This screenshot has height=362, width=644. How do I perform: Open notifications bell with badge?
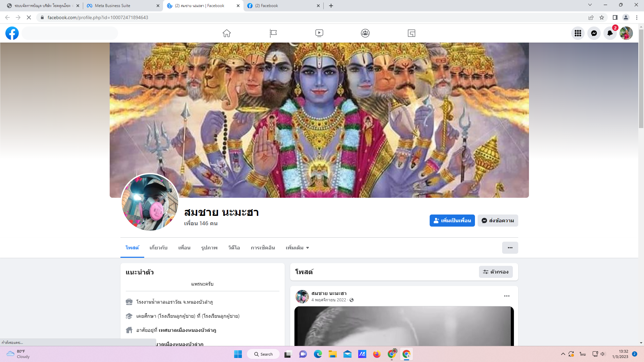coord(610,33)
